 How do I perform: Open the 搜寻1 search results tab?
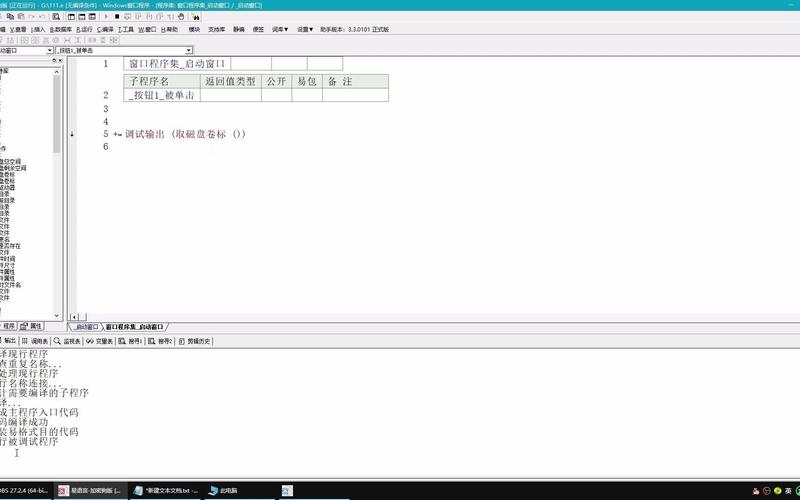130,341
